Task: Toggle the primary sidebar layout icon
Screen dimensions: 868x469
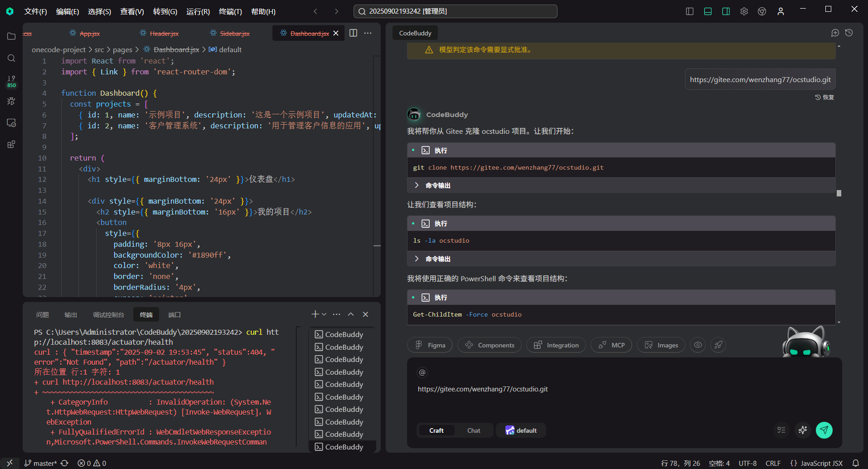Action: pos(690,11)
